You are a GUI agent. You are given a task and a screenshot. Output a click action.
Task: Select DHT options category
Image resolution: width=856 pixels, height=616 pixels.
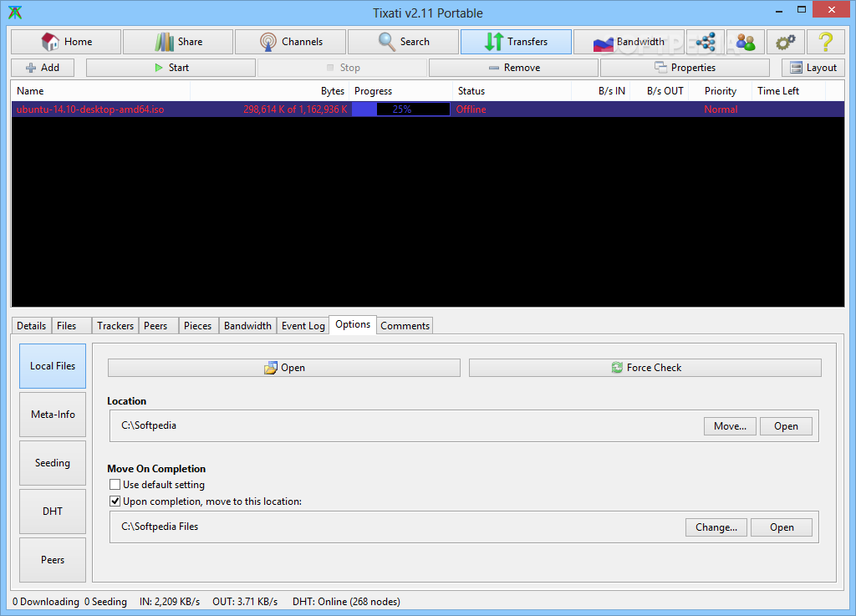53,512
